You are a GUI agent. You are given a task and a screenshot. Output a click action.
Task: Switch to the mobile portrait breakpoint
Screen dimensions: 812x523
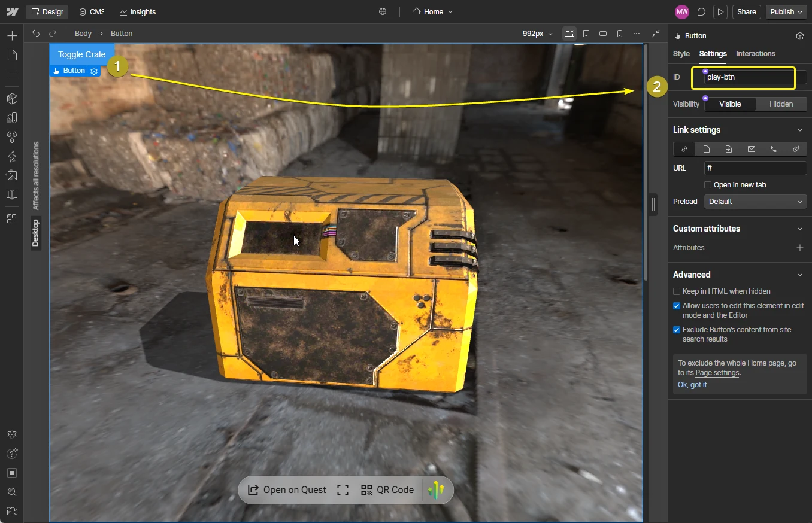click(620, 34)
